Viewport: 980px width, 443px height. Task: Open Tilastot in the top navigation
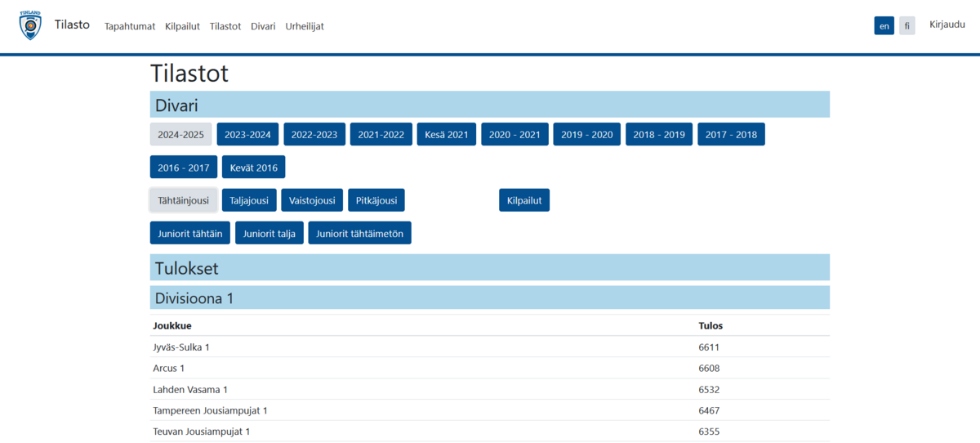pyautogui.click(x=225, y=26)
